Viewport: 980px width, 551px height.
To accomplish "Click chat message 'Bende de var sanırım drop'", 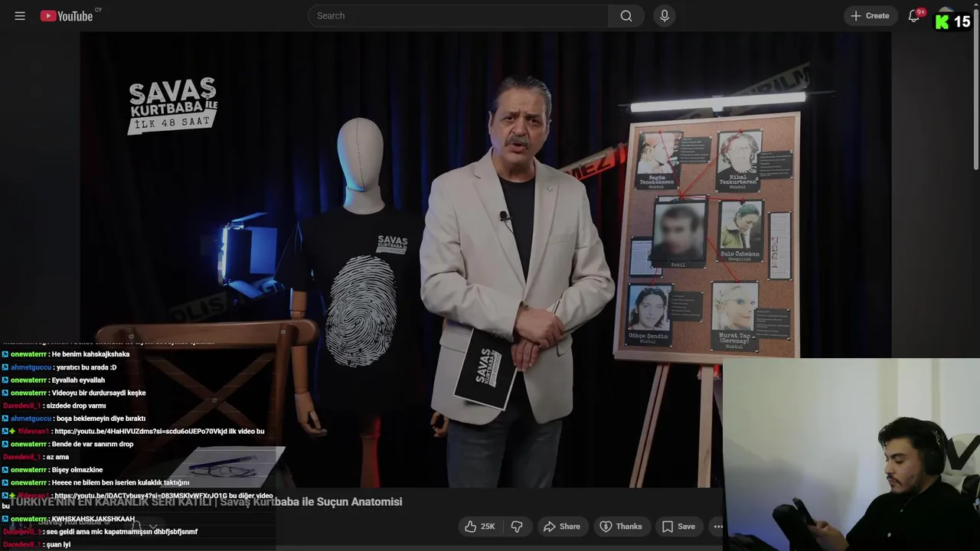I will click(x=93, y=445).
